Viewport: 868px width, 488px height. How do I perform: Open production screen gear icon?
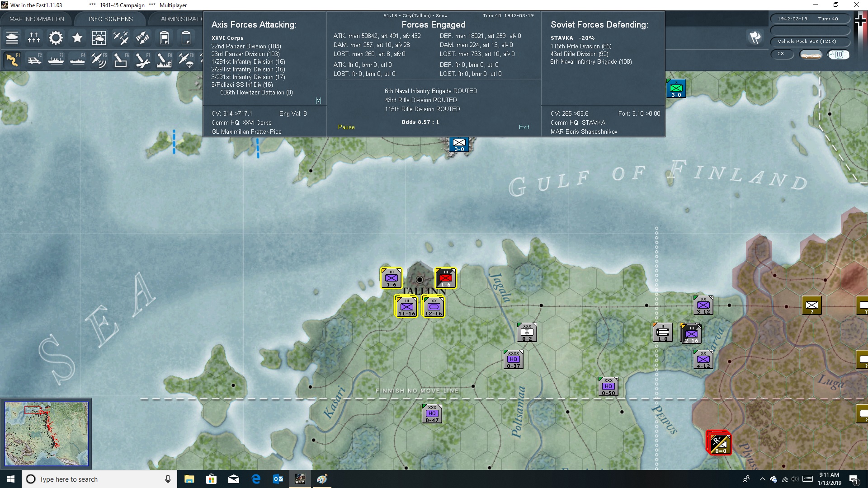point(56,38)
